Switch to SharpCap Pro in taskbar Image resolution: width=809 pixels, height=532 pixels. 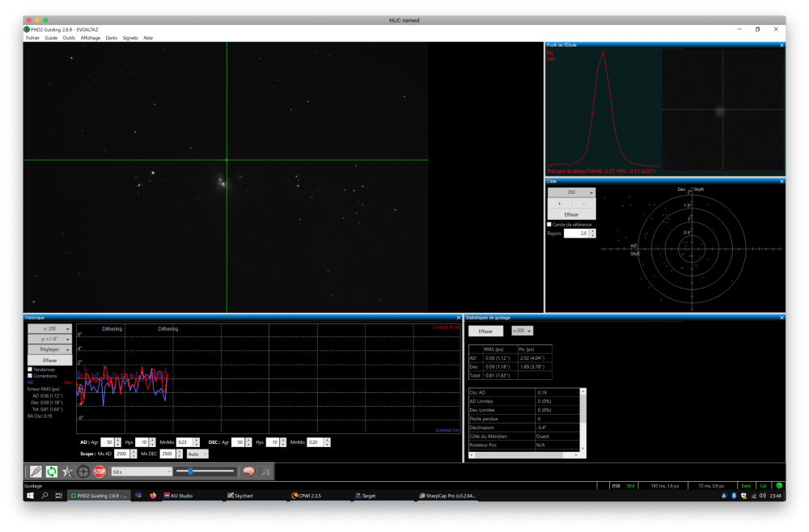448,496
